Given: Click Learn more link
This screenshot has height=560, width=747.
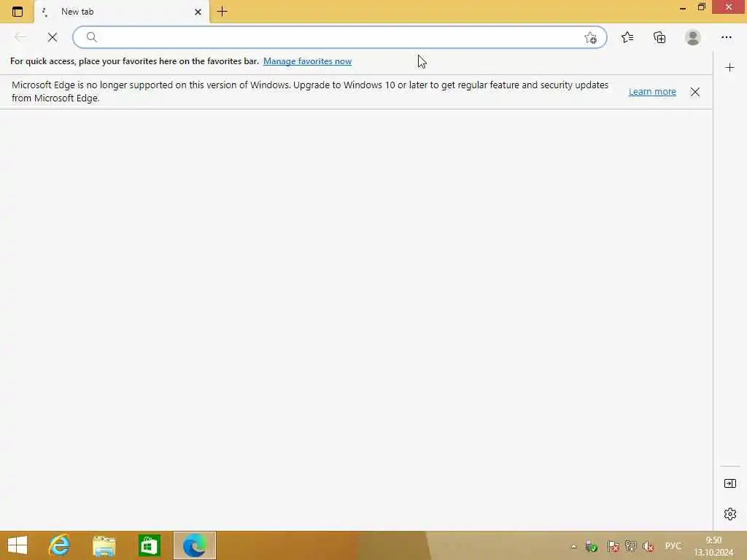Looking at the screenshot, I should click(652, 91).
